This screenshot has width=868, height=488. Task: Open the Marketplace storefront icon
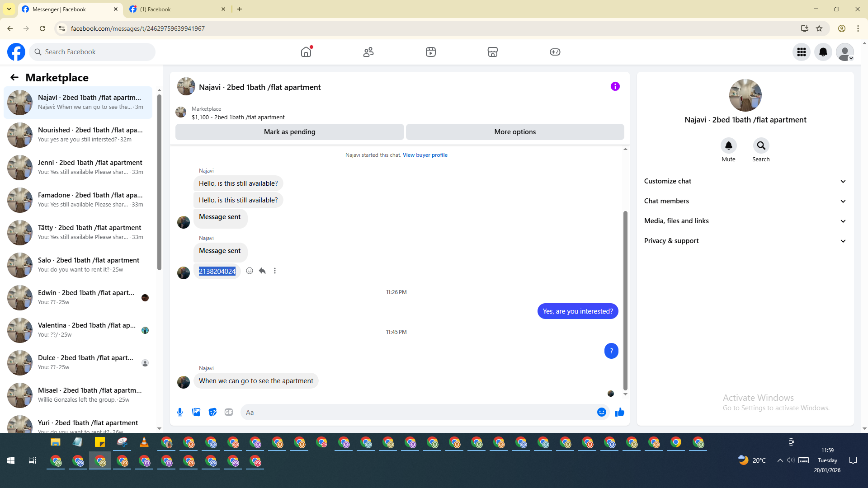(x=493, y=52)
